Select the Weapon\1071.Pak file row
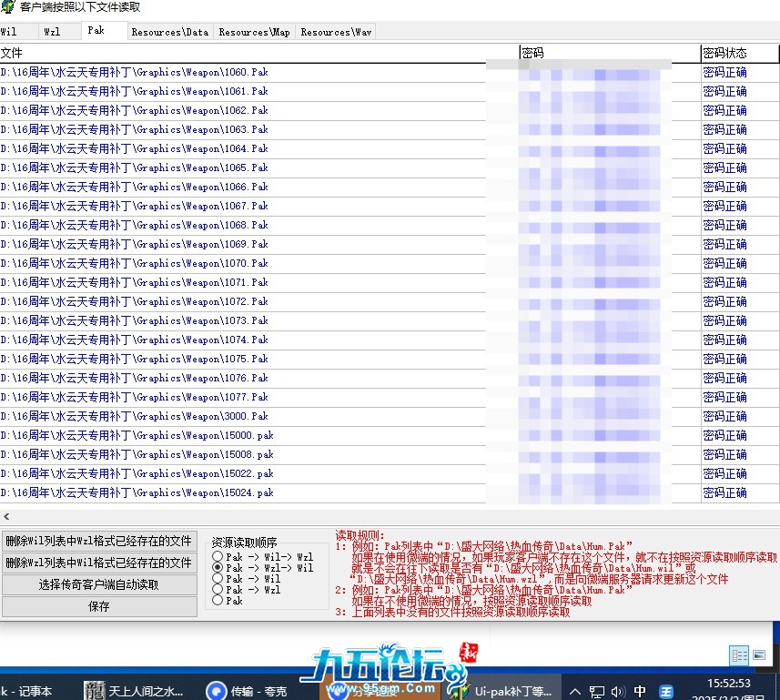780x700 pixels. pyautogui.click(x=390, y=282)
